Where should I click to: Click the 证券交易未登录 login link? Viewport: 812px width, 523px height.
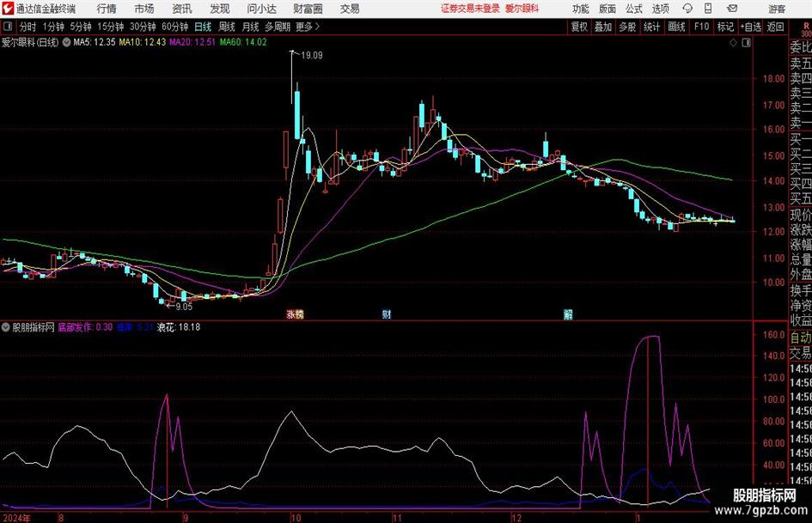click(470, 9)
